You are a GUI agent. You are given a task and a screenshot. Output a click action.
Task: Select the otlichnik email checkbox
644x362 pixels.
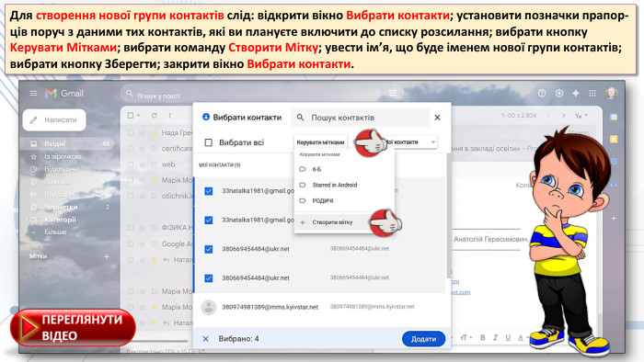coord(131,196)
